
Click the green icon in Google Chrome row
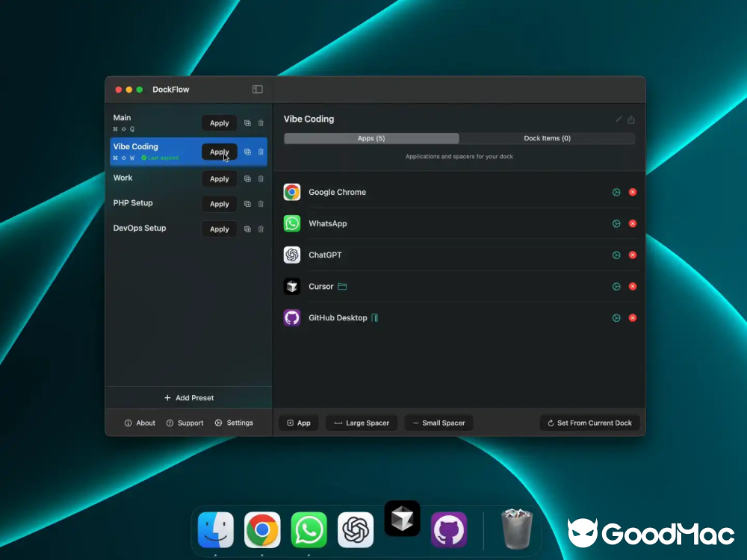coord(616,193)
